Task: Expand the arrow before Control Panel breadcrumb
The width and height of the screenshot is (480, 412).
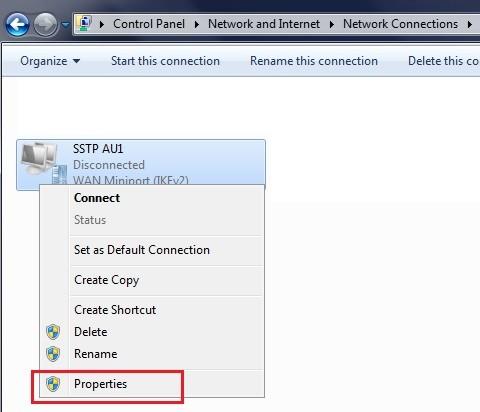Action: point(102,24)
